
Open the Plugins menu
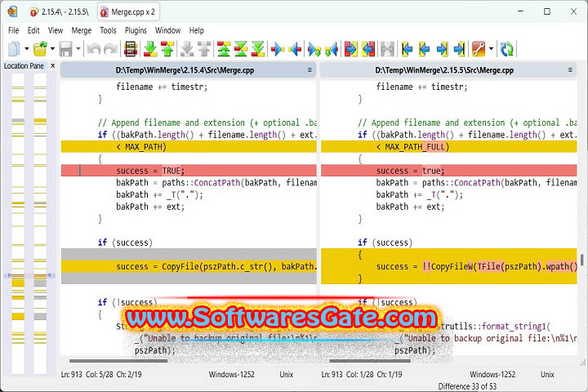pos(136,30)
